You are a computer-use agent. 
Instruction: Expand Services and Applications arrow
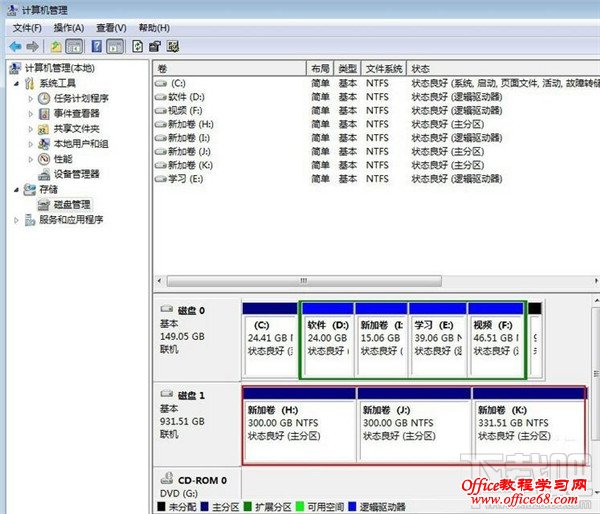coord(16,220)
